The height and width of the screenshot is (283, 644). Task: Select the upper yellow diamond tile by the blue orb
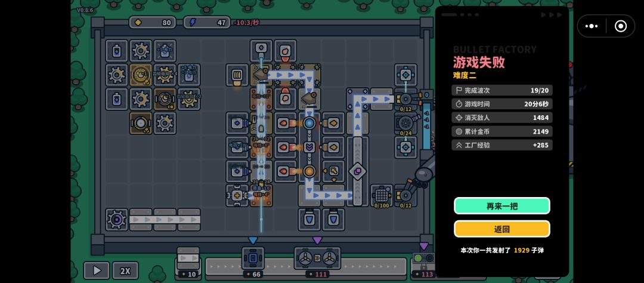333,123
